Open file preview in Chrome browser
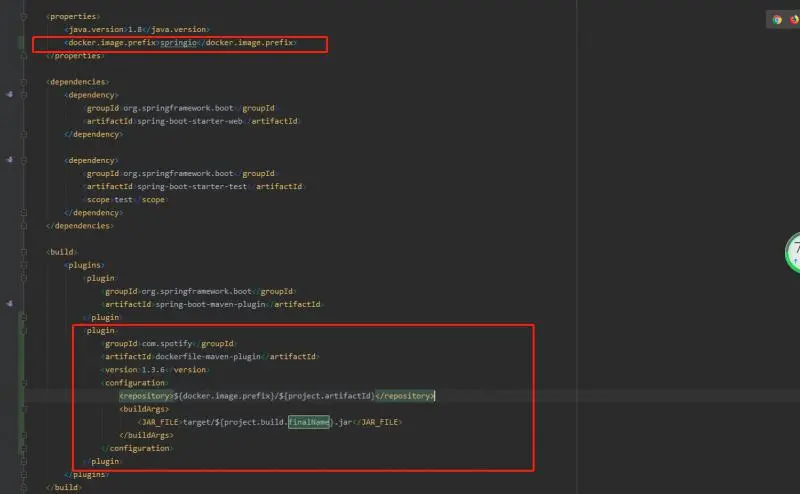The image size is (800, 494). point(777,20)
